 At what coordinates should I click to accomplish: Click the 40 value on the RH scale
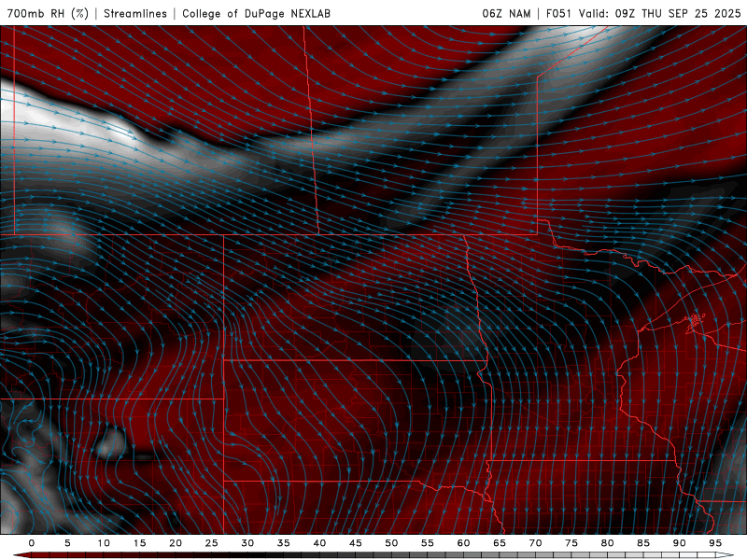319,543
